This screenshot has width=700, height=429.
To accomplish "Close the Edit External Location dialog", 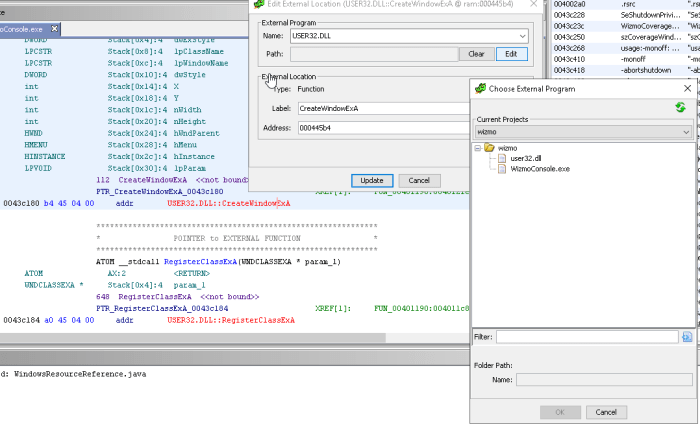I will pyautogui.click(x=533, y=4).
